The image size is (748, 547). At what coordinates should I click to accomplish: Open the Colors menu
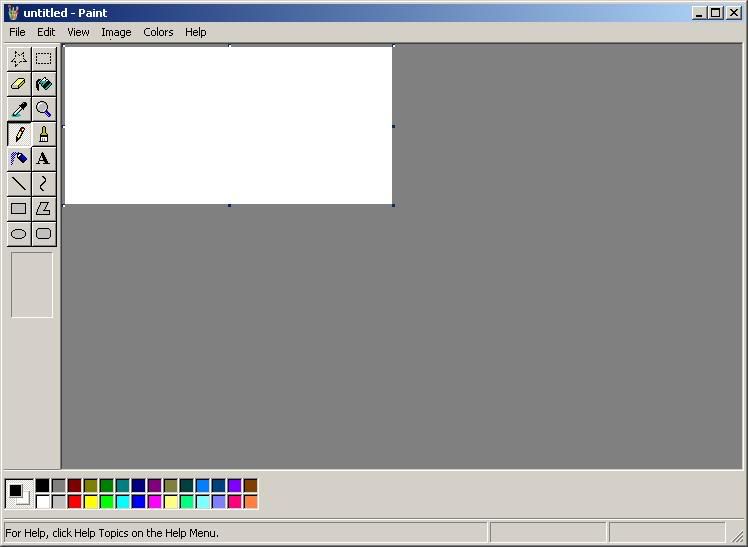pos(158,32)
